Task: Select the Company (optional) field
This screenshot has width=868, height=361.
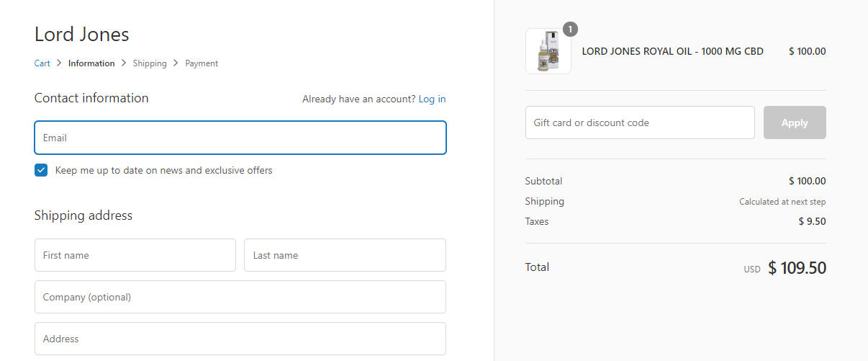Action: click(240, 297)
